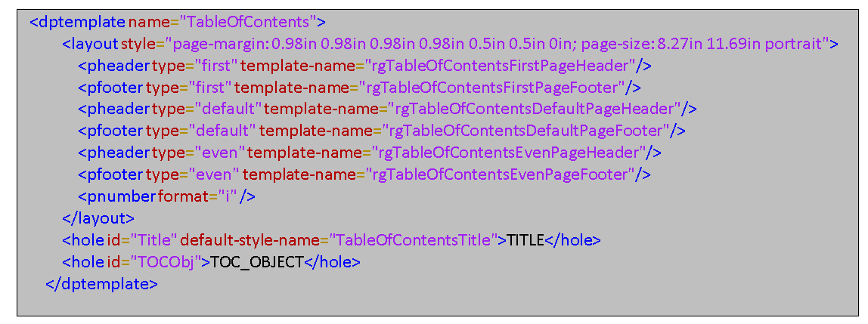
Task: Click the TOC_OBJECT text content
Action: [x=257, y=262]
